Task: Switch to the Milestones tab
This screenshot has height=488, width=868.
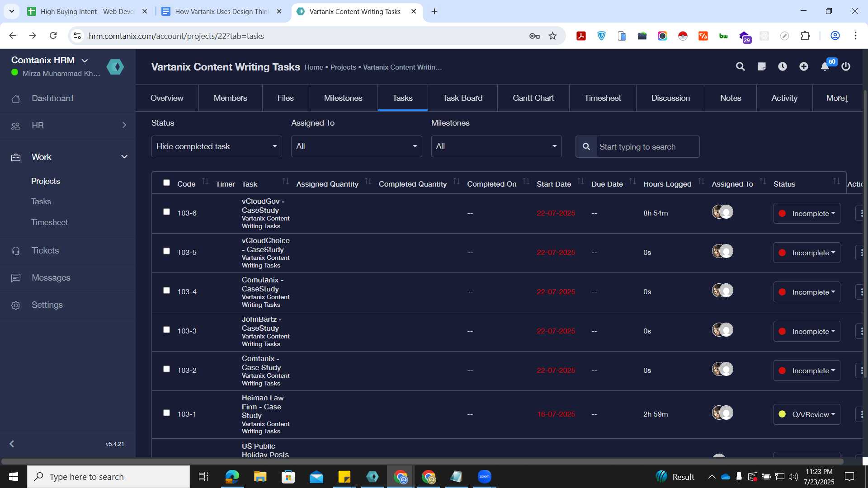Action: pyautogui.click(x=343, y=98)
